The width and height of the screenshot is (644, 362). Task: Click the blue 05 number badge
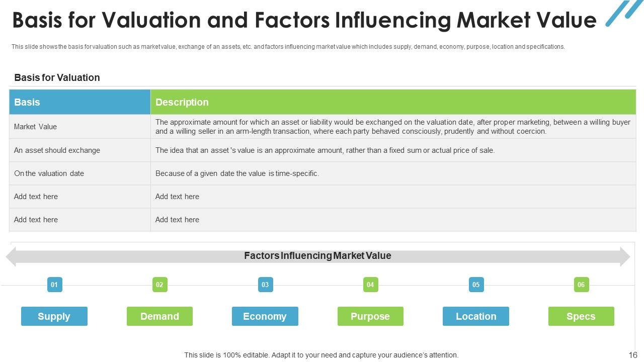pos(475,285)
